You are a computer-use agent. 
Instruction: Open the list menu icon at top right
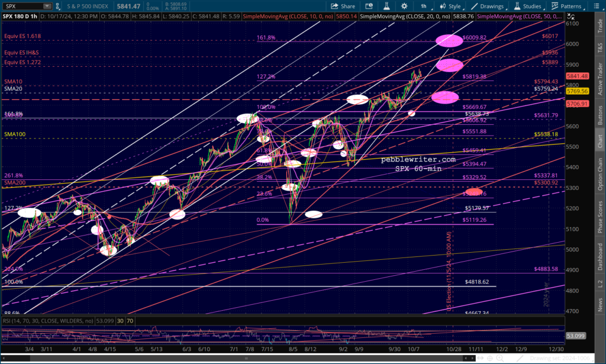pos(597,6)
